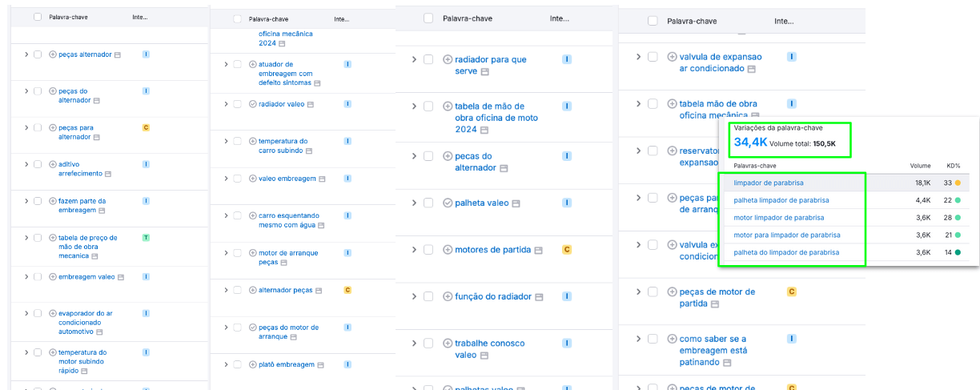Tick the checkbox for peças alternador
Viewport: 980px width, 390px height.
(38, 54)
